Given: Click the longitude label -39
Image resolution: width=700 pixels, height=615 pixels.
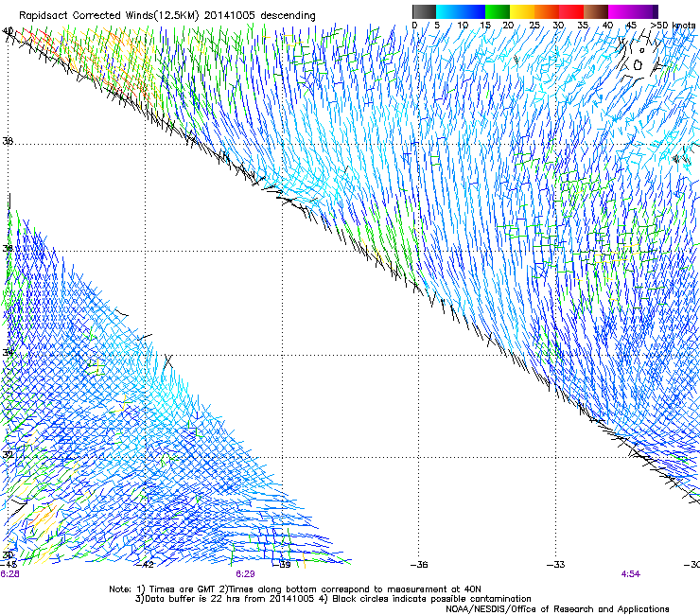Looking at the screenshot, I should click(x=281, y=565).
